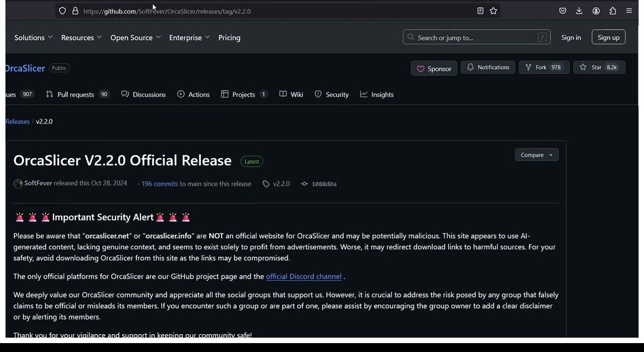
Task: Toggle reader view icon in address bar
Action: pyautogui.click(x=480, y=11)
